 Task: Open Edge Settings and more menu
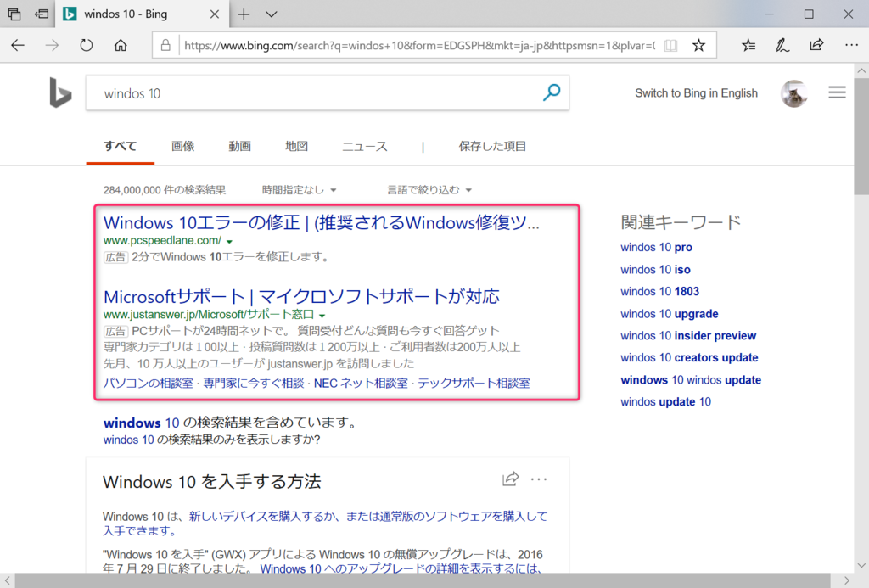pos(851,46)
